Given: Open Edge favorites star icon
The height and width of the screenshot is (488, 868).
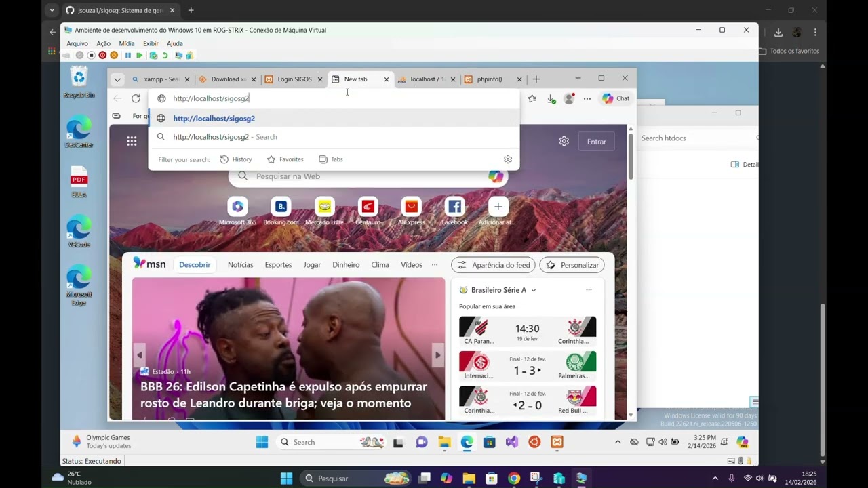Looking at the screenshot, I should coord(532,98).
